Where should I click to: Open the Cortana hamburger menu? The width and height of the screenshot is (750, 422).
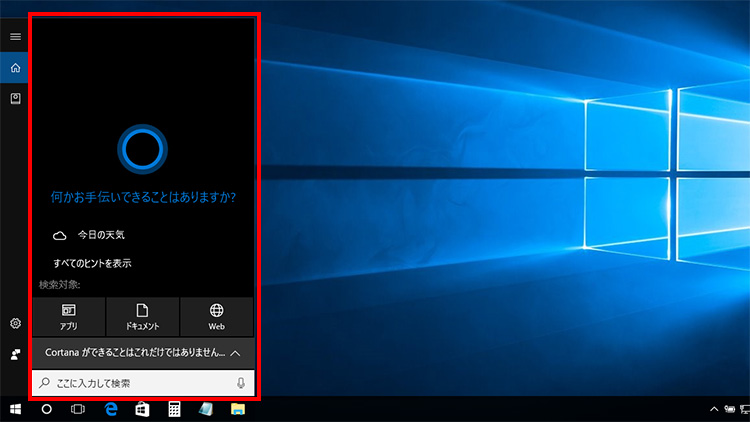pos(15,36)
